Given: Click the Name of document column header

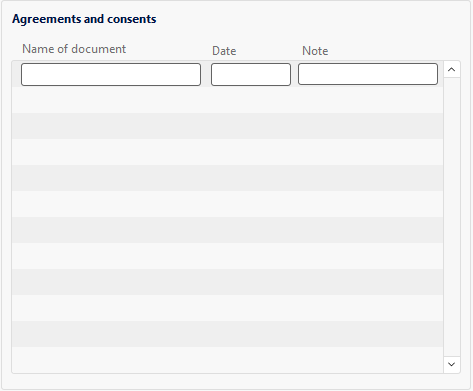Looking at the screenshot, I should [x=74, y=49].
